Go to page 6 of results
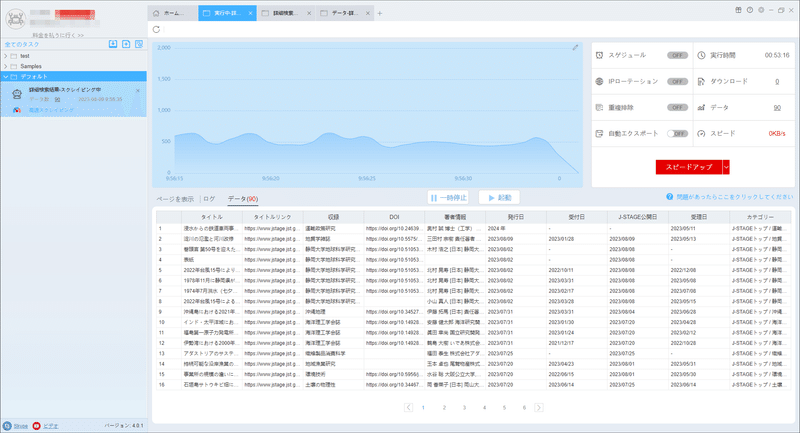 [524, 407]
